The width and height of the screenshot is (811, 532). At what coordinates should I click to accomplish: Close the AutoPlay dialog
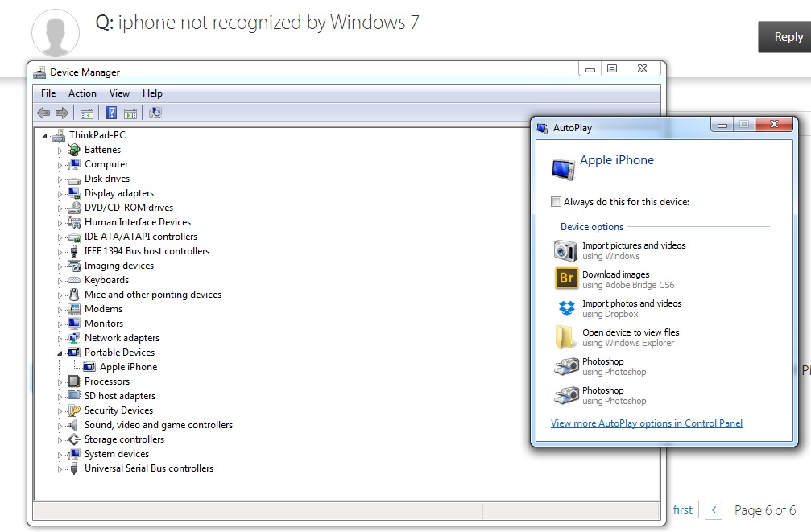[774, 124]
